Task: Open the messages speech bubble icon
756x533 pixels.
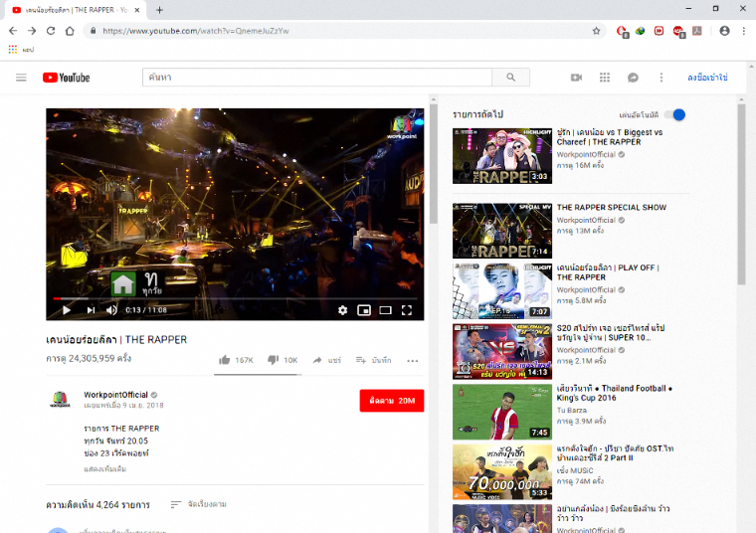Action: coord(633,78)
